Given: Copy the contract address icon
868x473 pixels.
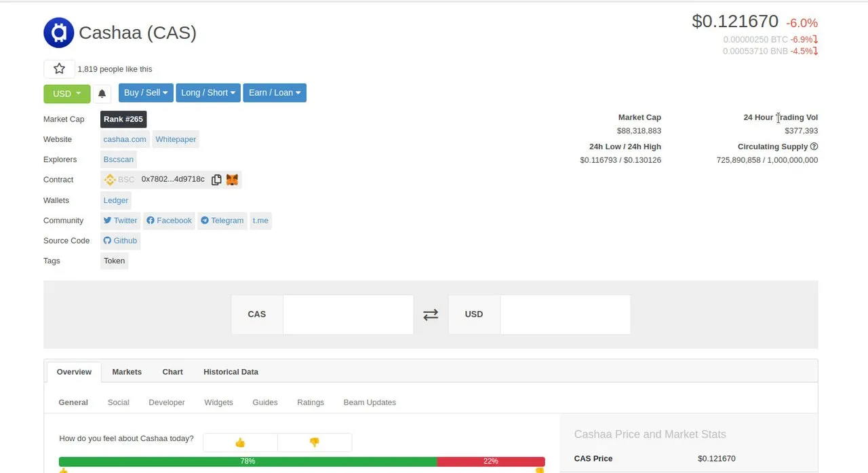Looking at the screenshot, I should pos(216,180).
